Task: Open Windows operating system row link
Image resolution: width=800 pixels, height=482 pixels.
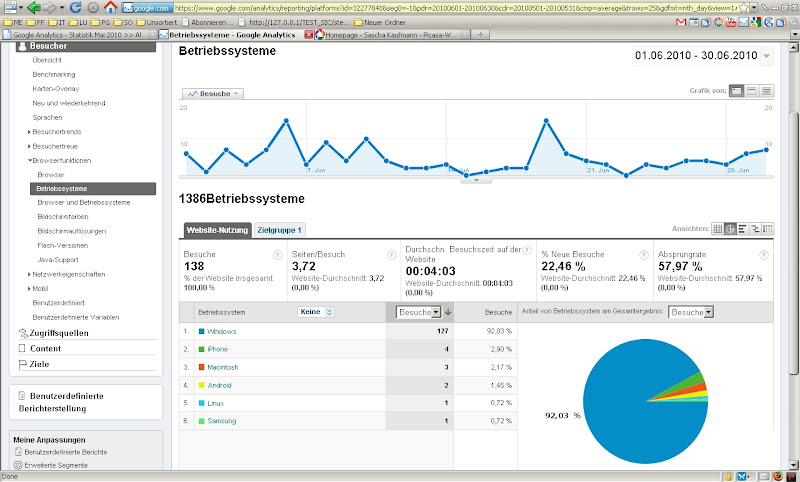Action: pos(221,332)
